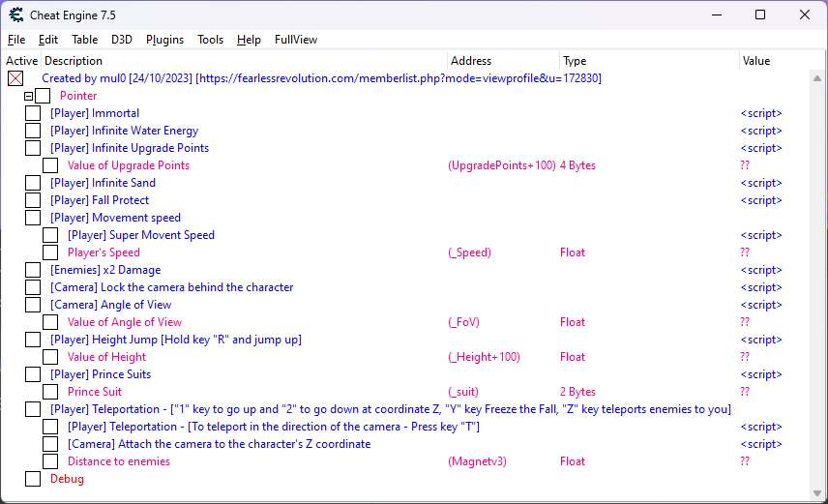Enable the [Player] Immortal script
This screenshot has height=504, width=828.
coord(33,113)
